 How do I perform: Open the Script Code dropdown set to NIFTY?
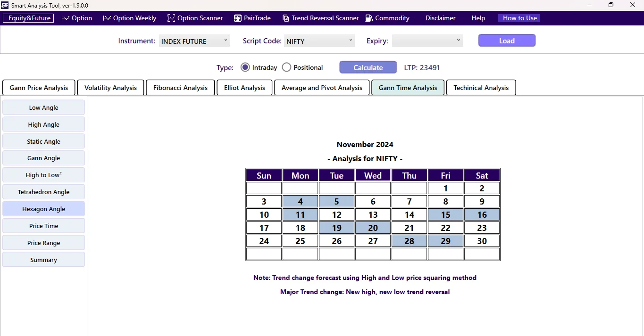click(x=319, y=41)
